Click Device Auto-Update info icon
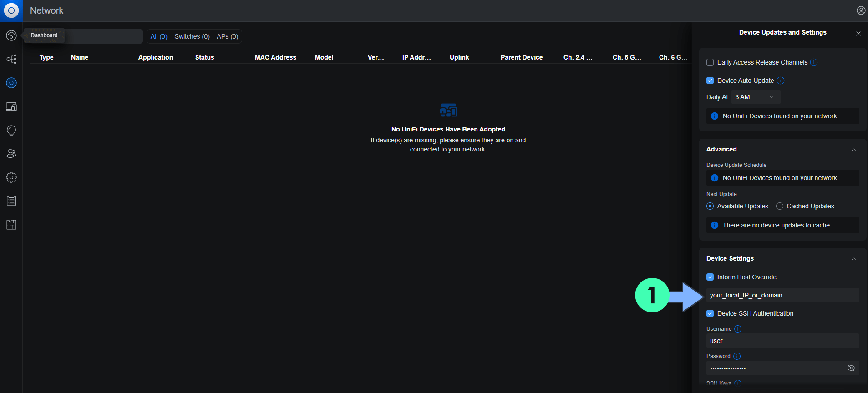 pos(781,81)
